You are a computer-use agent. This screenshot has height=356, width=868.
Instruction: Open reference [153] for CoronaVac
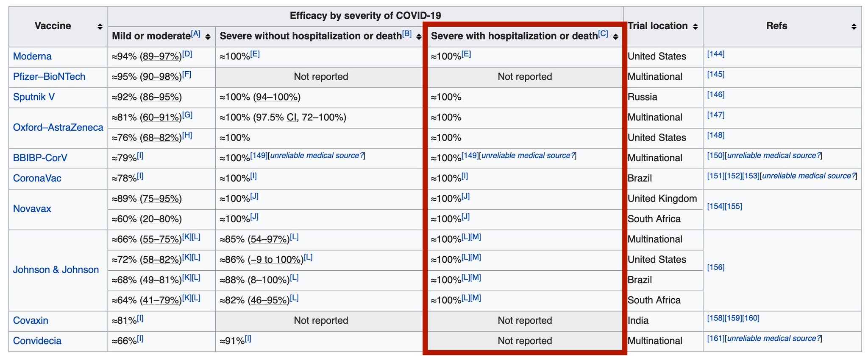point(751,176)
